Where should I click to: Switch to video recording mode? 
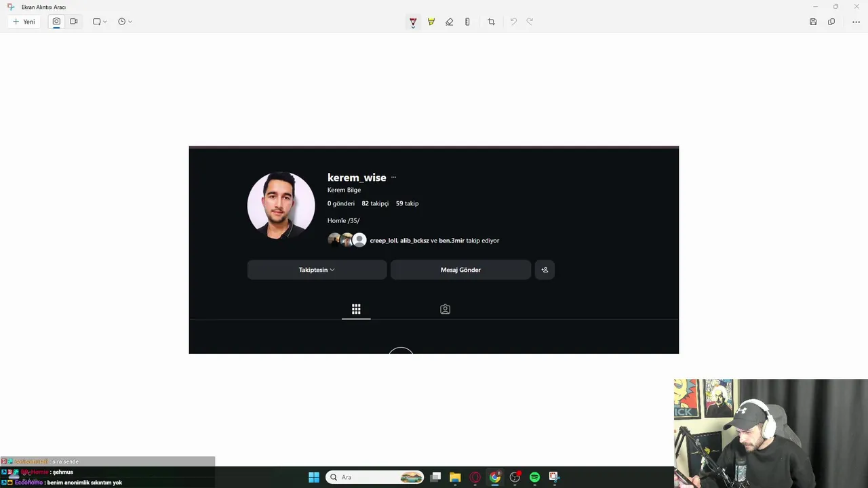coord(73,22)
